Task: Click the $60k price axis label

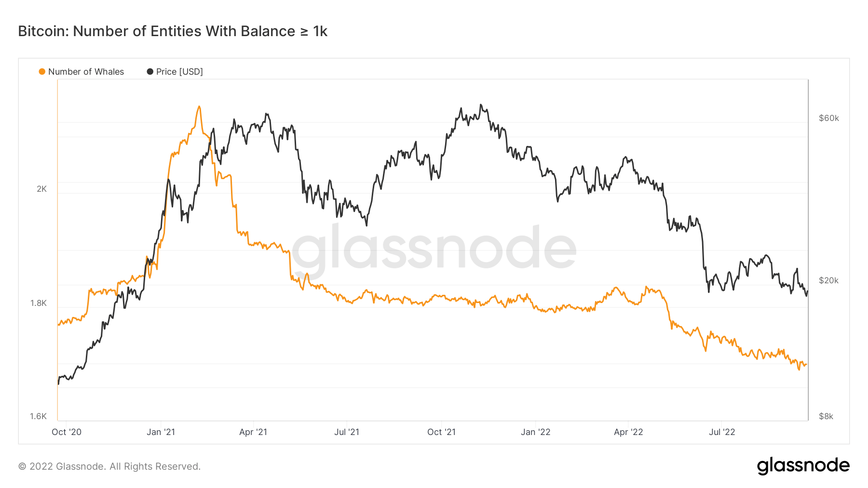Action: pos(828,119)
